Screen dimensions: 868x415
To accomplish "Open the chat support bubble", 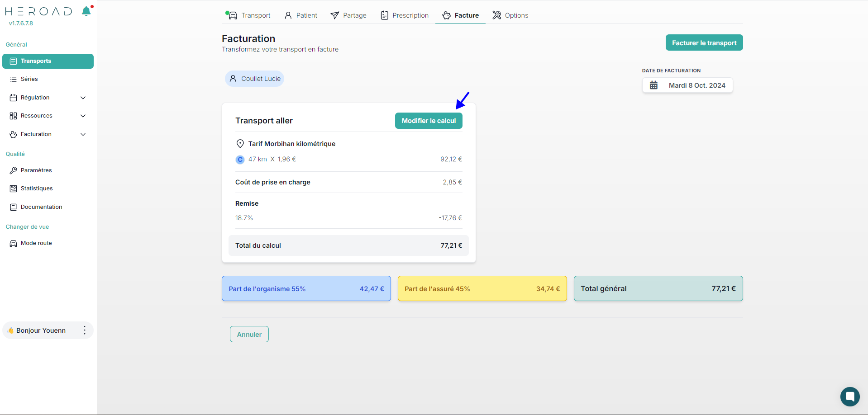I will coord(849,396).
